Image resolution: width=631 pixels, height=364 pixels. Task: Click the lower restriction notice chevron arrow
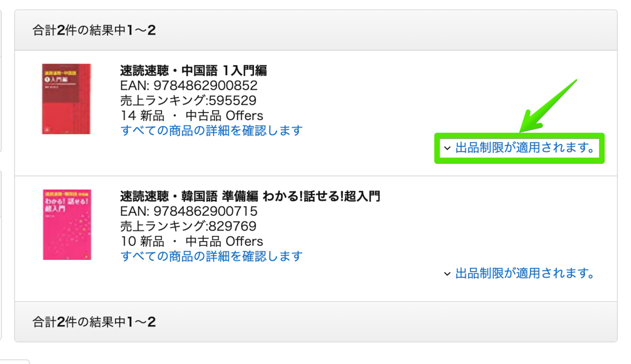point(447,274)
